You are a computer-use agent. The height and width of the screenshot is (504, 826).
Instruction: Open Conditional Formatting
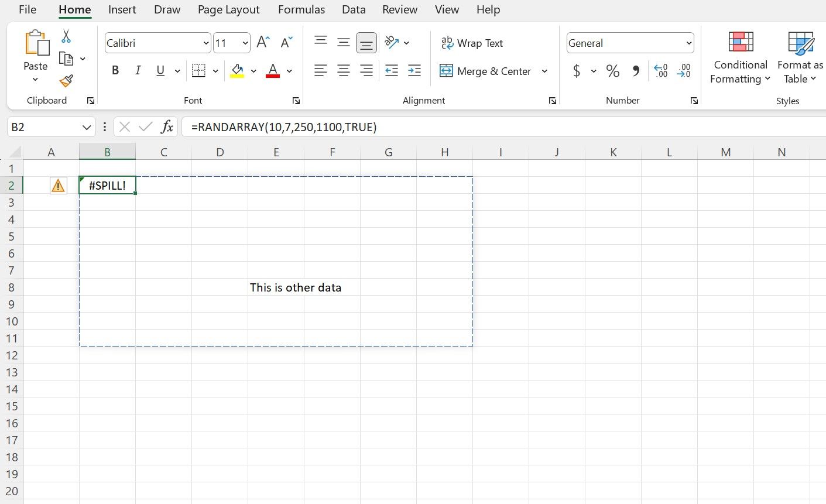[740, 57]
